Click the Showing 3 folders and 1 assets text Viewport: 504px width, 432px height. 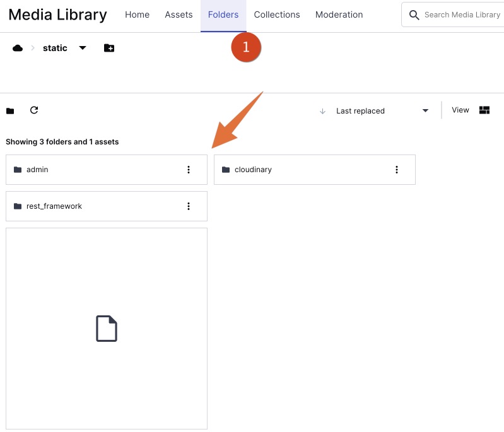62,142
